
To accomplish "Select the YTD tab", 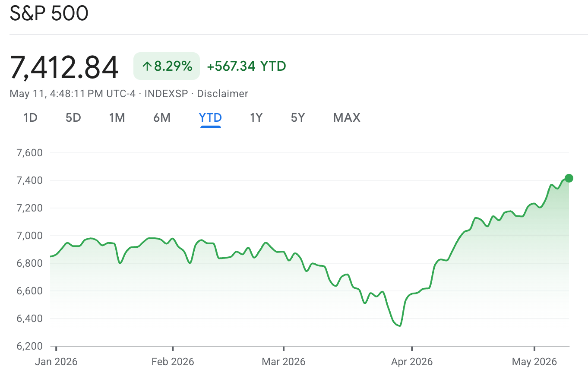I will tap(210, 117).
